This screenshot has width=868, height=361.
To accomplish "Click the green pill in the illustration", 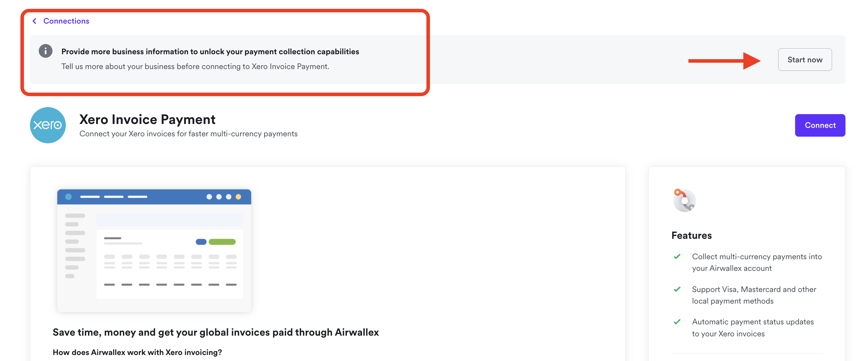I will tap(222, 242).
